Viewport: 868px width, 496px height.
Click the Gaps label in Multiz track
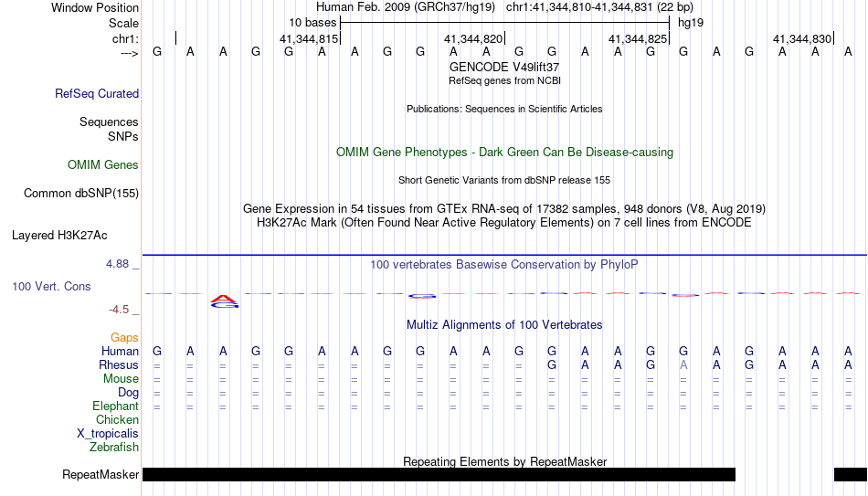pos(124,337)
